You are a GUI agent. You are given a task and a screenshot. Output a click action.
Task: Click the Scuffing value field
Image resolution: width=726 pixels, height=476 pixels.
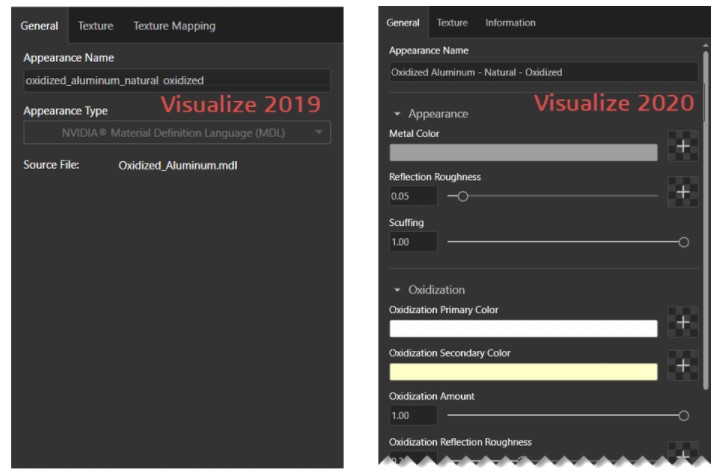click(413, 242)
